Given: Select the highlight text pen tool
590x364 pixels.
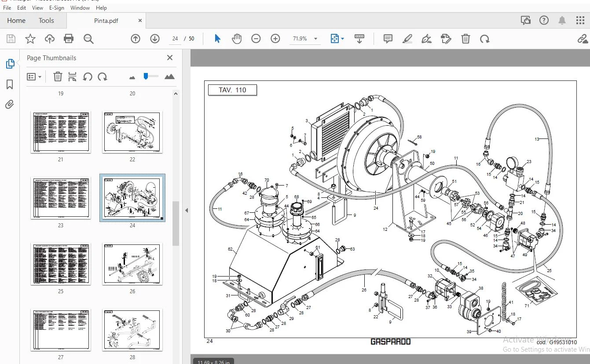Looking at the screenshot, I should click(407, 39).
